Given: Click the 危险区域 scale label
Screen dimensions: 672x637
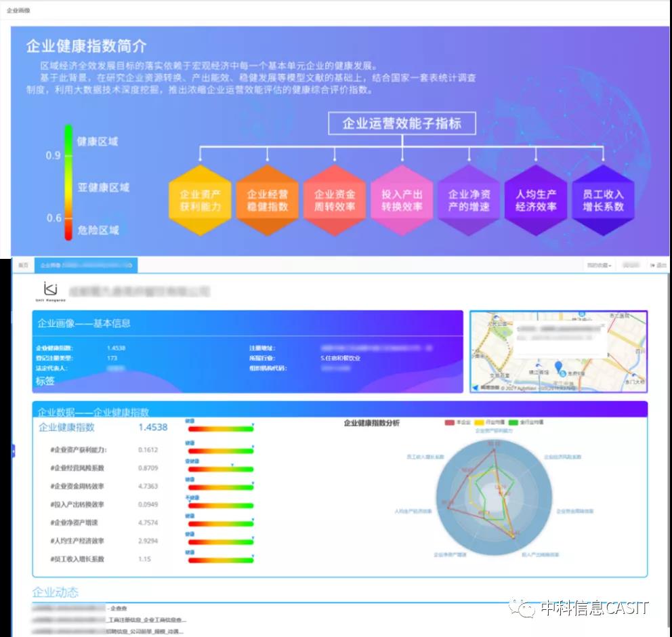Looking at the screenshot, I should pyautogui.click(x=98, y=230).
